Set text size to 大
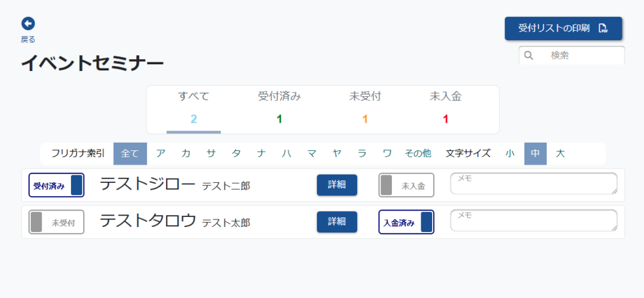Viewport: 644px width, 298px height. tap(560, 154)
